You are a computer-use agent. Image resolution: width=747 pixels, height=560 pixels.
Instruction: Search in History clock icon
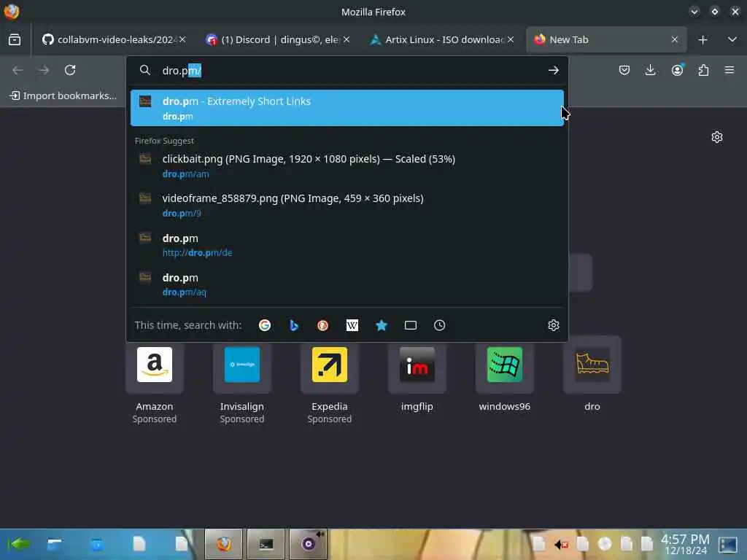coord(439,325)
